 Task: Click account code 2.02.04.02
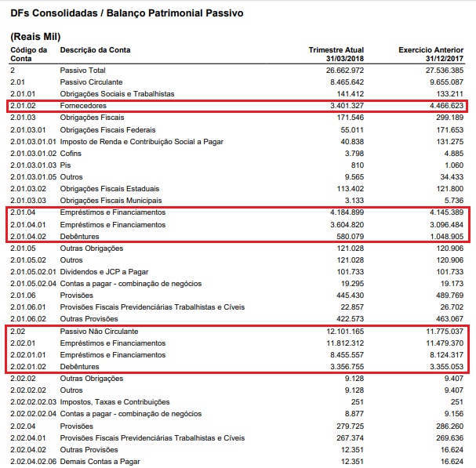click(28, 450)
